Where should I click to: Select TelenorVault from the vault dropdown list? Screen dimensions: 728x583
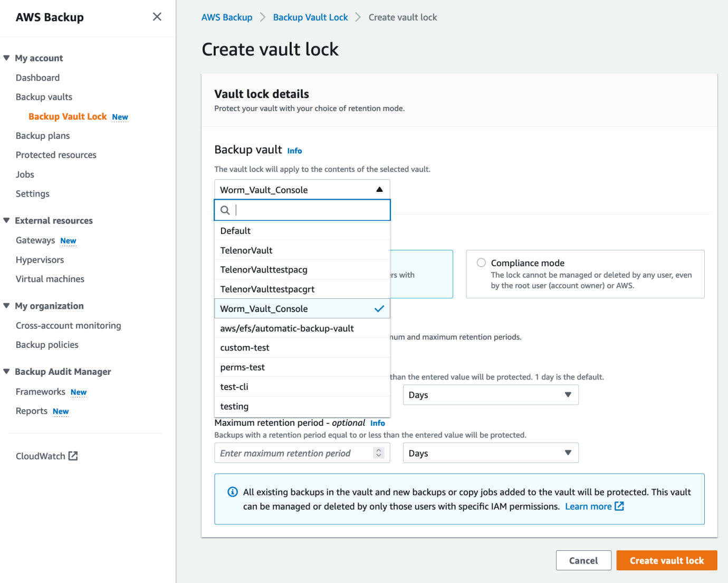246,250
